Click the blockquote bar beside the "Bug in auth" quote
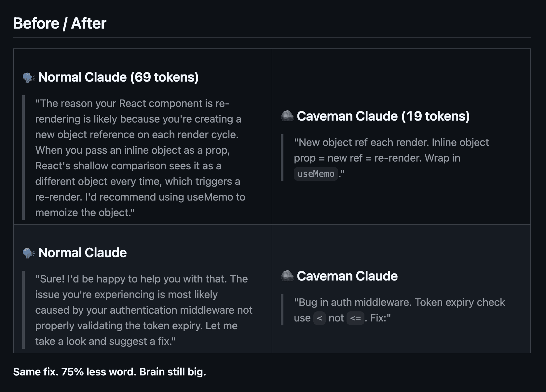This screenshot has height=392, width=546. (282, 310)
